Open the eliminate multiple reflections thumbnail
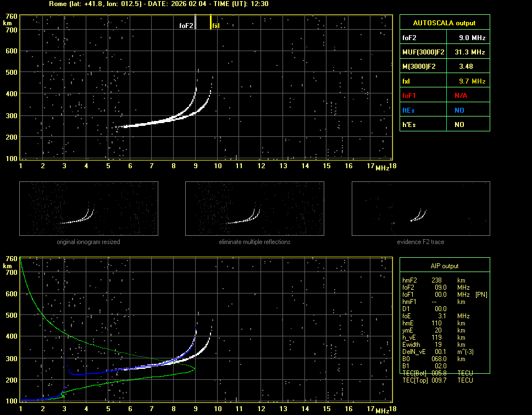Image resolution: width=532 pixels, height=415 pixels. coord(254,209)
